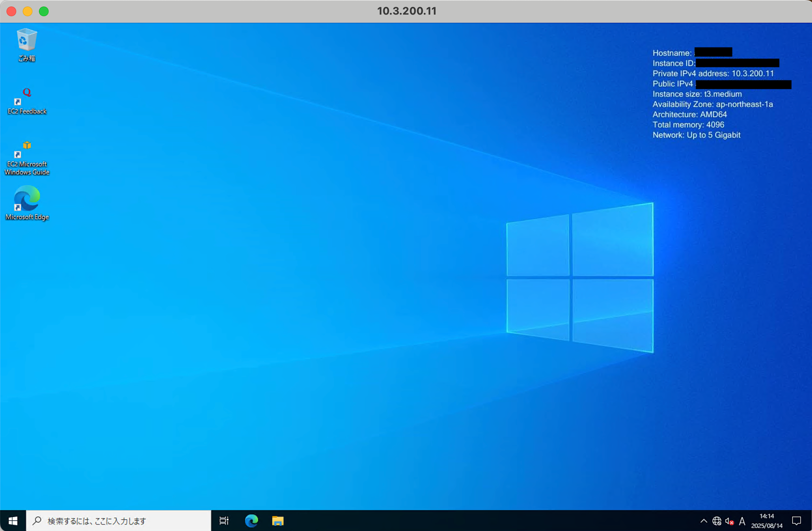Click the Availability Zone: ap-northeast-1a text
This screenshot has width=812, height=531.
click(713, 104)
